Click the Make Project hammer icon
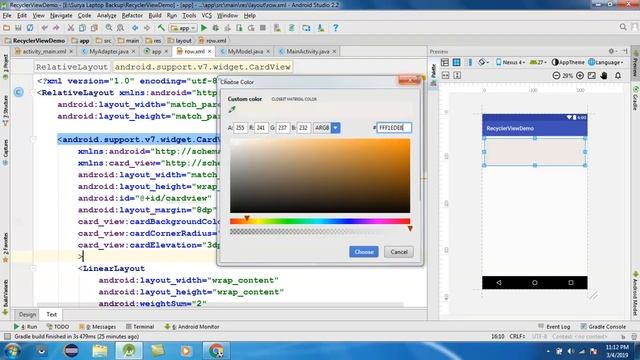Viewport: 640px width, 360px height. pos(161,28)
